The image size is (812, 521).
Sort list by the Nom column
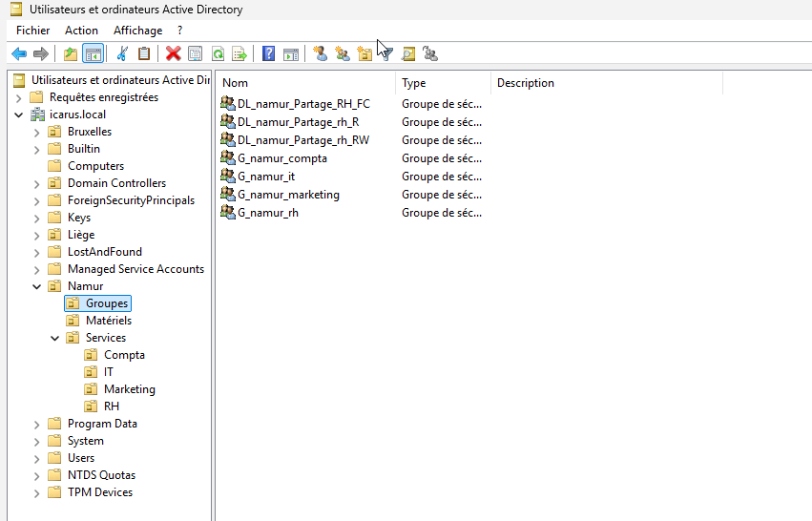point(306,83)
